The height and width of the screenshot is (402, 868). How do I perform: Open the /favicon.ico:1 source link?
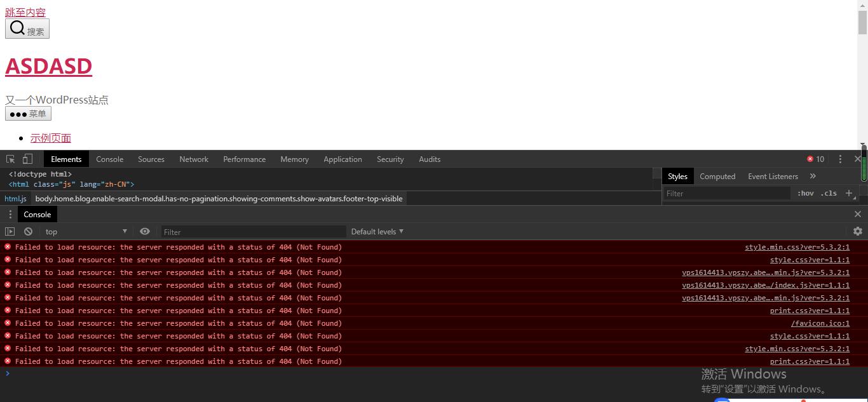point(820,323)
